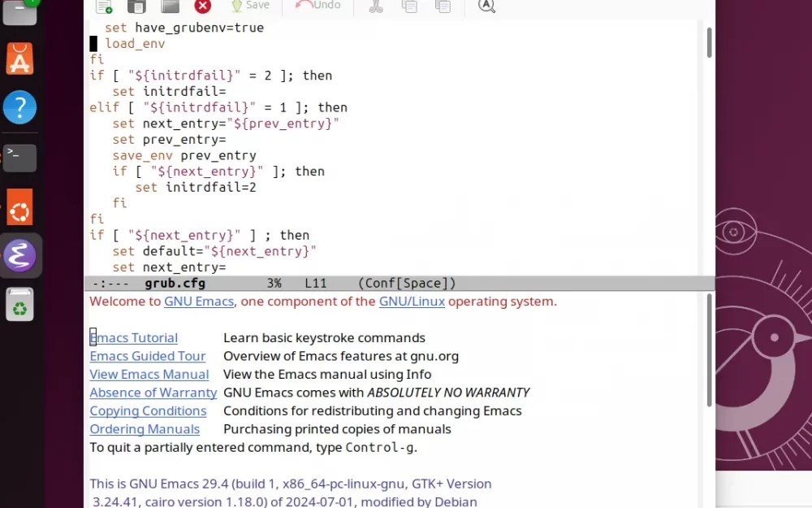Open Terminal from the Ubuntu dock

point(19,156)
